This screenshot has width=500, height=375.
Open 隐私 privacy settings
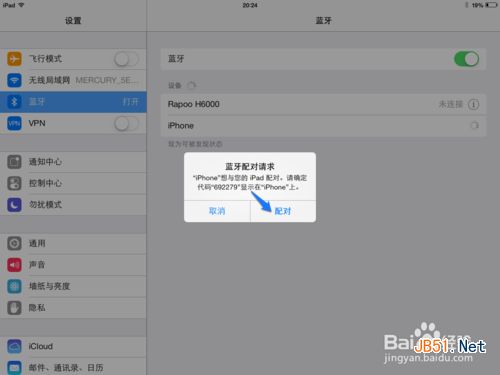73,308
